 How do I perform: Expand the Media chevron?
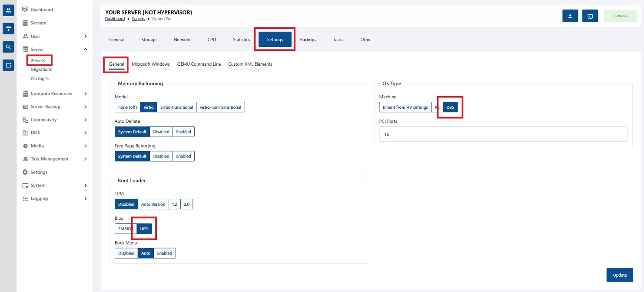point(86,146)
